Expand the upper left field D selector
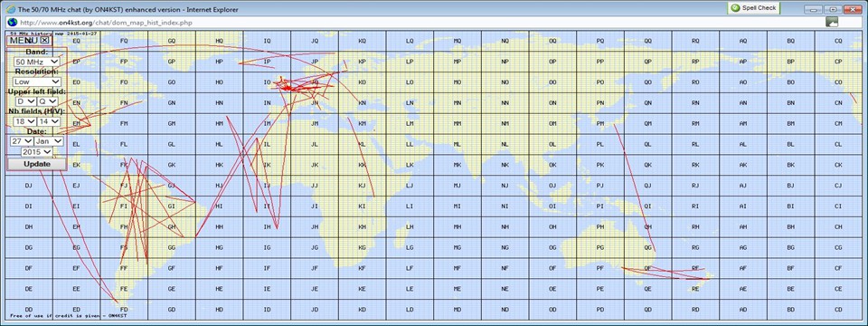The height and width of the screenshot is (326, 868). coord(26,101)
